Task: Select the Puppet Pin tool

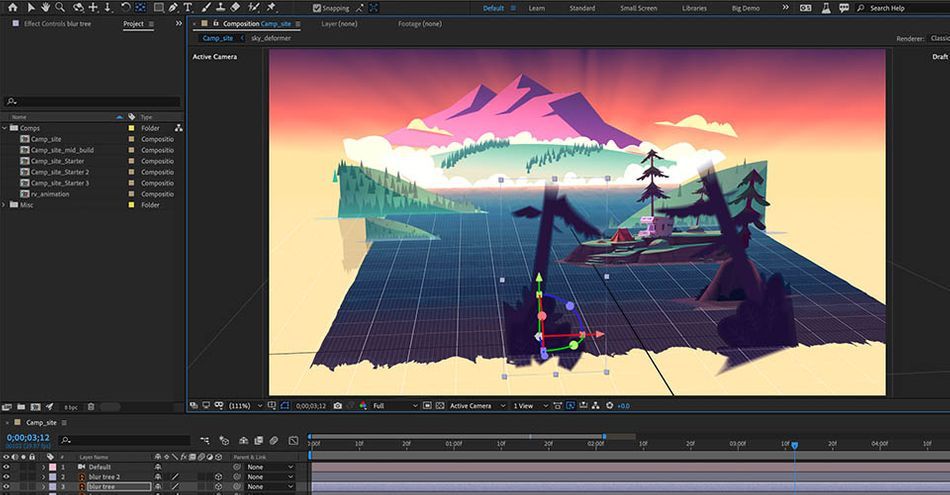Action: pos(271,7)
